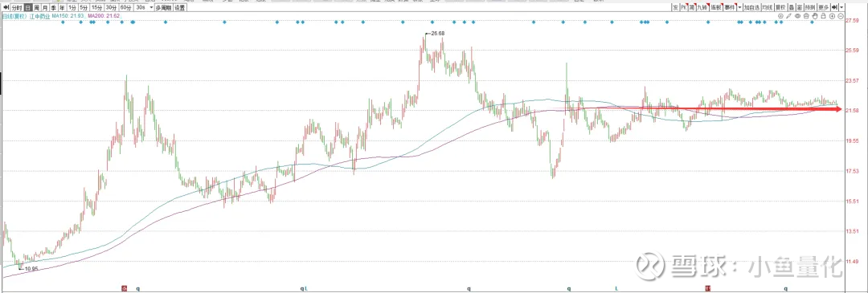
Task: Click the MA150: 21.93 indicator label
Action: [68, 16]
